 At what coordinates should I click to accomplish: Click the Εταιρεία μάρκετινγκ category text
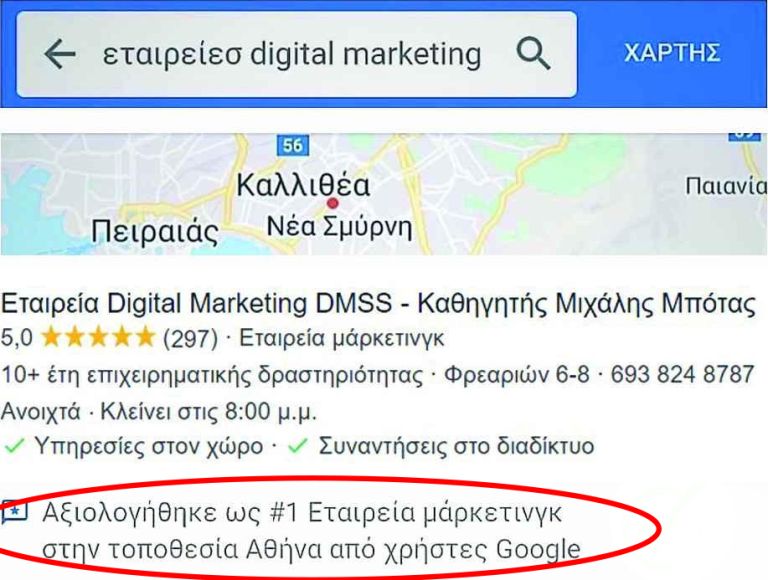point(341,338)
